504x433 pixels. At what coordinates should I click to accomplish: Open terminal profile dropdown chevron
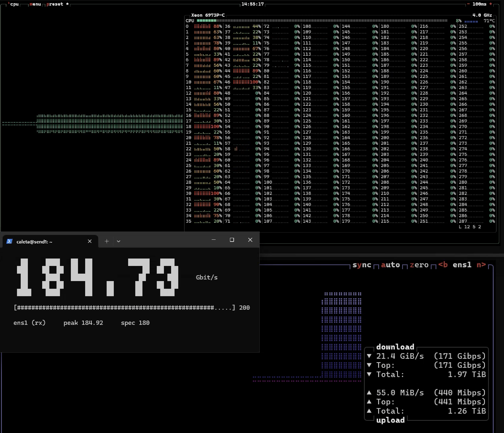pos(119,241)
